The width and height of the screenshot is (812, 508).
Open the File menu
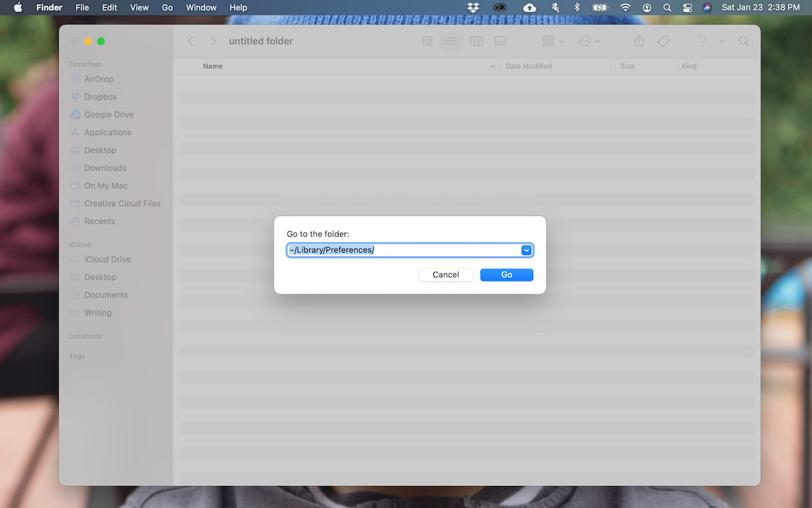pyautogui.click(x=82, y=7)
